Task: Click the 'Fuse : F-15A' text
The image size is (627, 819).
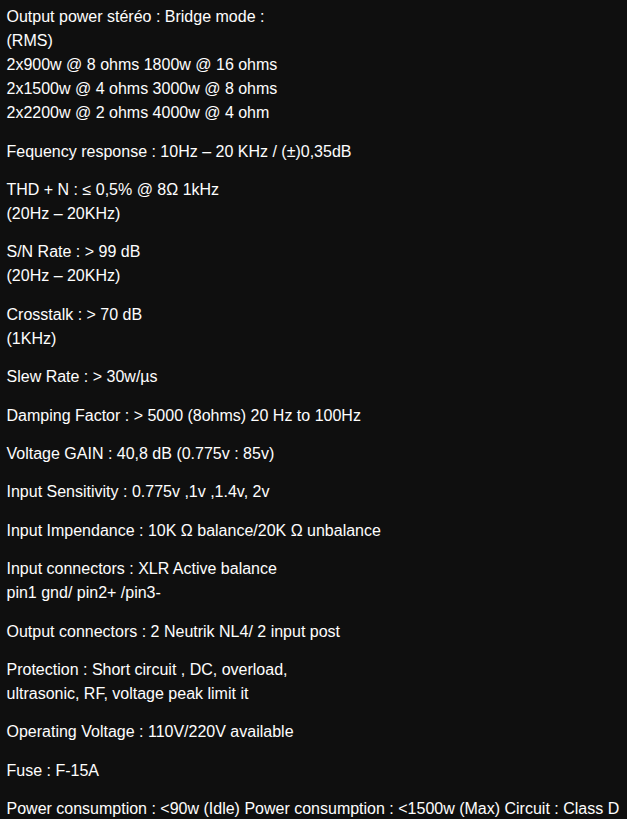Action: 53,770
